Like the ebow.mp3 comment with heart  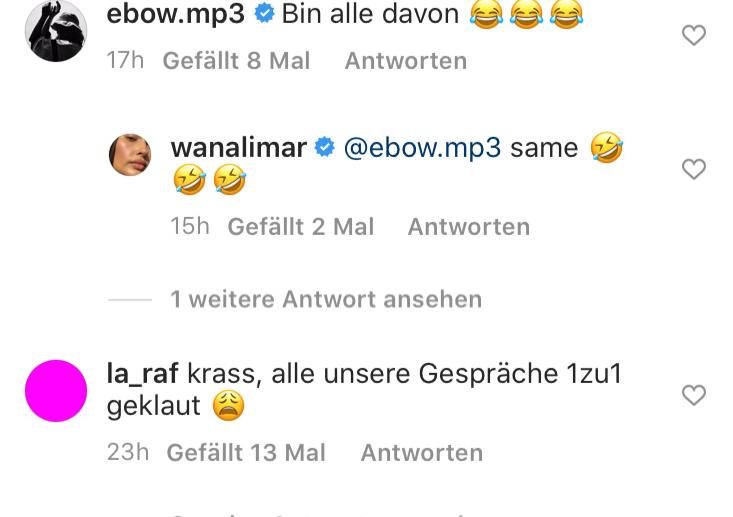pos(693,36)
